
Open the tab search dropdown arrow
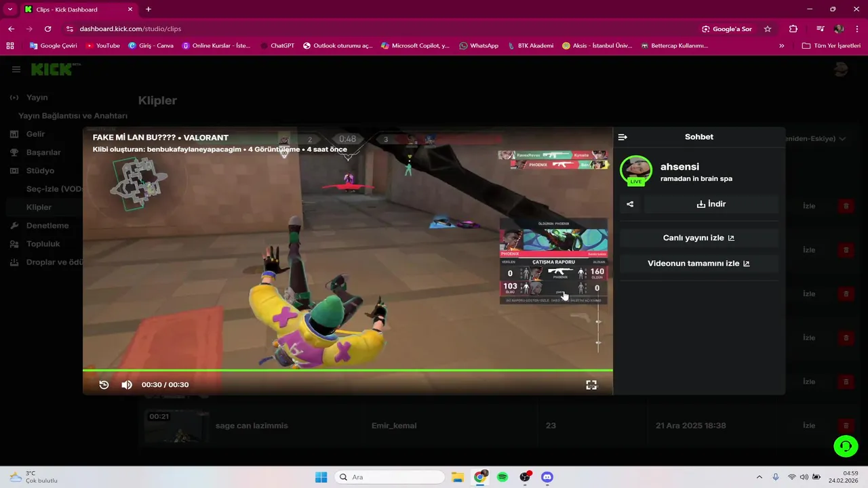pyautogui.click(x=9, y=9)
